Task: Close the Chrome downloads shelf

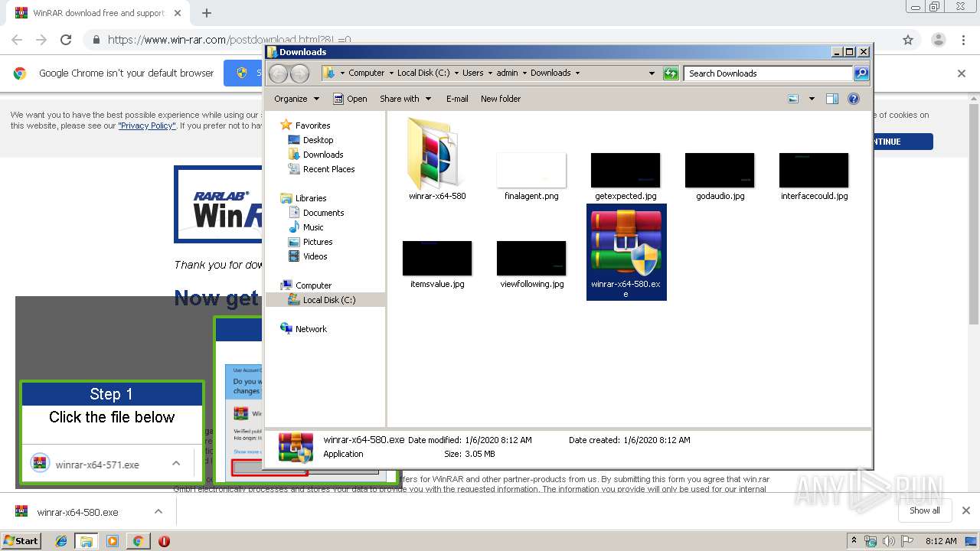Action: click(965, 510)
